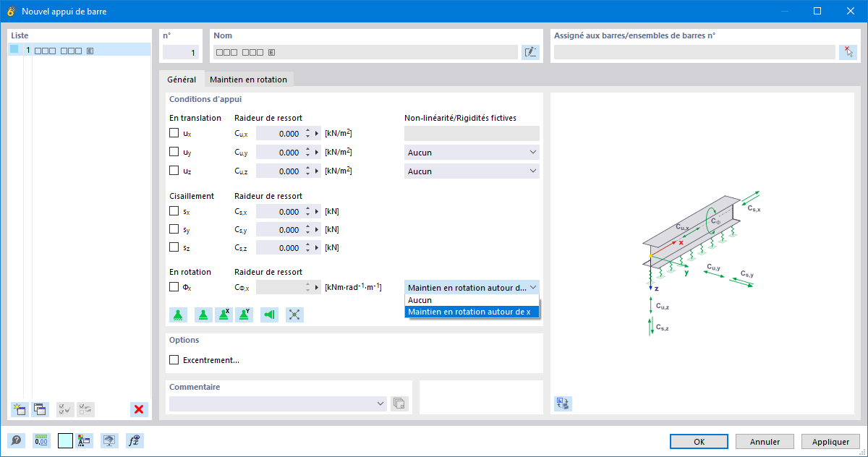Open the Commentaire dropdown
The width and height of the screenshot is (868, 457).
(278, 403)
